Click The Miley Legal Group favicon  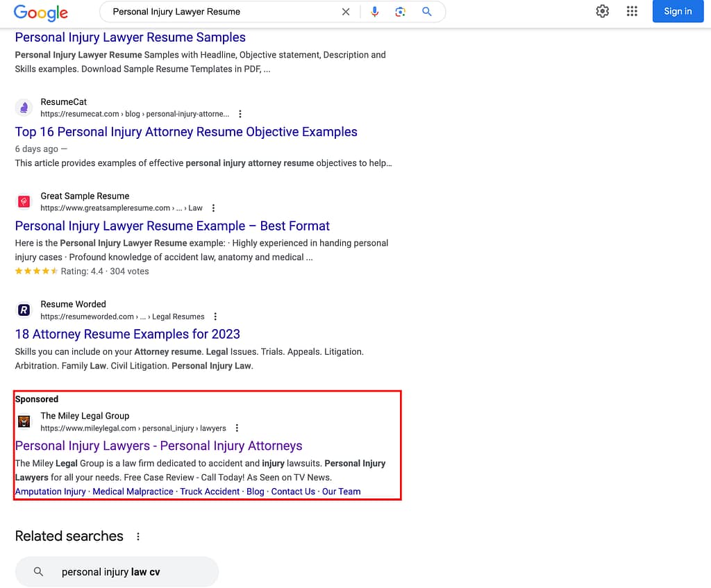pos(24,421)
